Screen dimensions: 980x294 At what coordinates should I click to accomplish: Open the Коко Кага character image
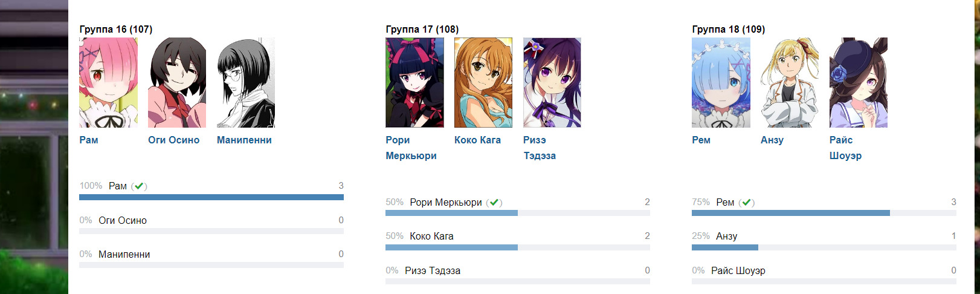point(483,83)
